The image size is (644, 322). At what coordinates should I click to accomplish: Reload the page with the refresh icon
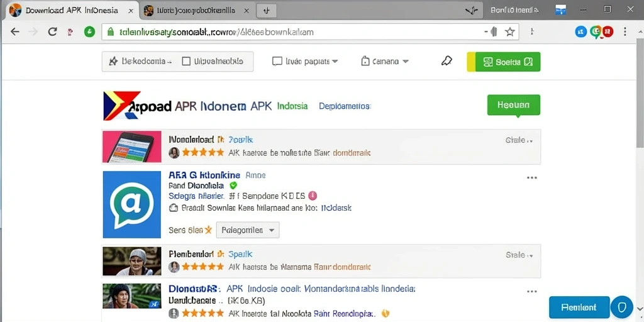tap(52, 31)
